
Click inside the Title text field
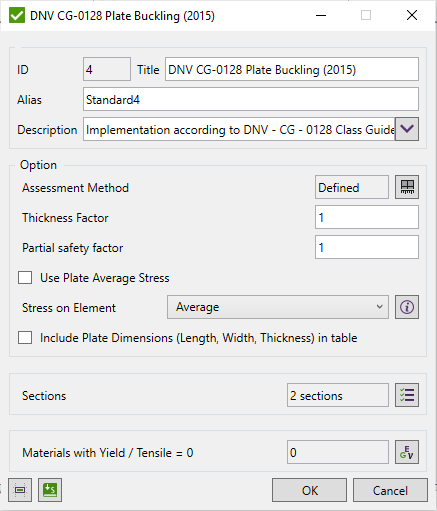(x=292, y=69)
